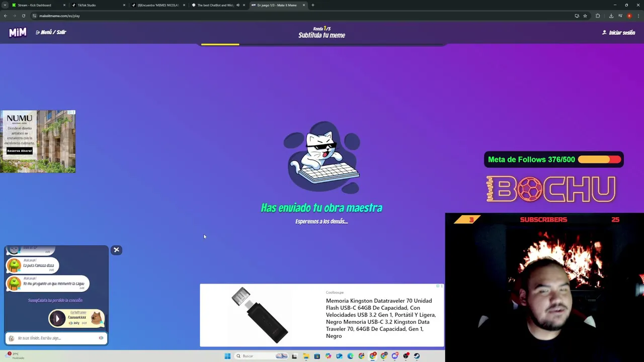644x362 pixels.
Task: Click the NUMU ad Reserva Ahora button
Action: pos(20,151)
